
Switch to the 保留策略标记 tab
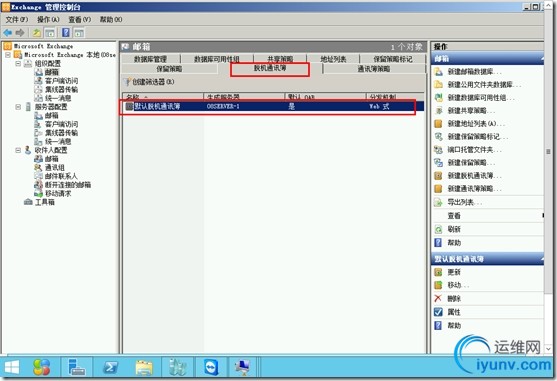(393, 59)
